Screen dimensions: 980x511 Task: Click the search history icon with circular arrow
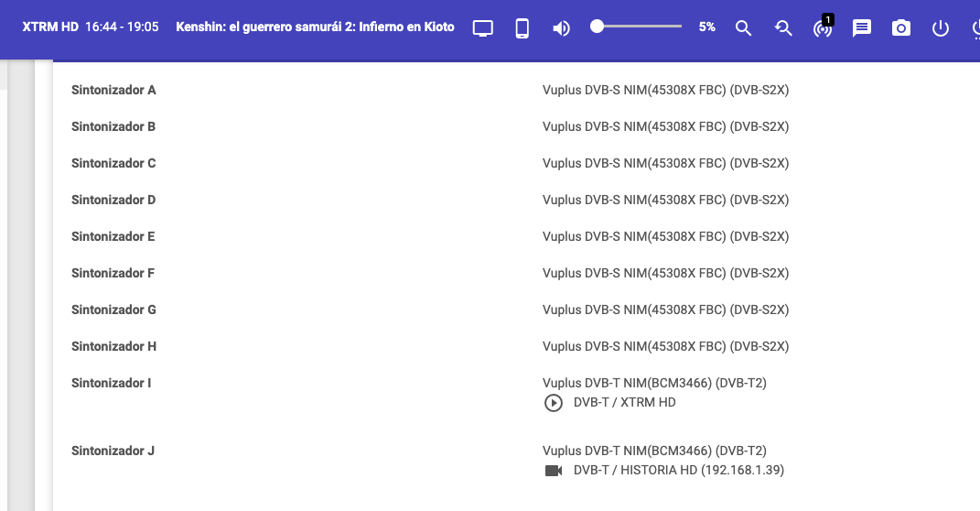point(783,28)
